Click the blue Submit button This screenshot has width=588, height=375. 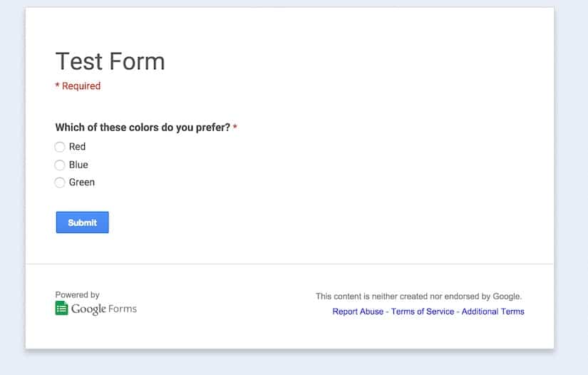(x=83, y=222)
